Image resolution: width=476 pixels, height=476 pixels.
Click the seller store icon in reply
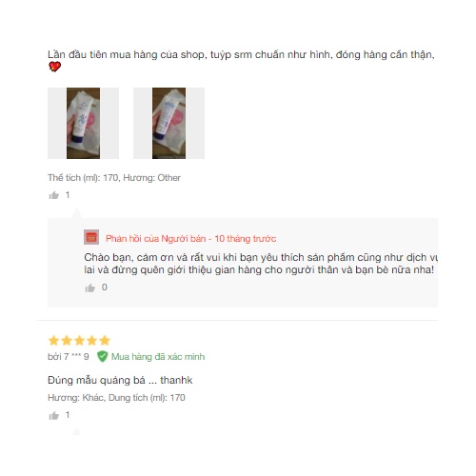(x=91, y=237)
